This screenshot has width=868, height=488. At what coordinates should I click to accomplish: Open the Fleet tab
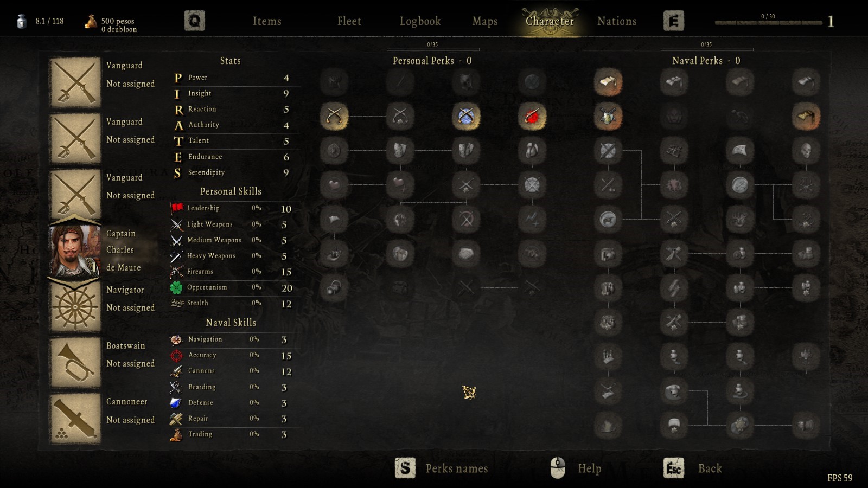click(349, 21)
